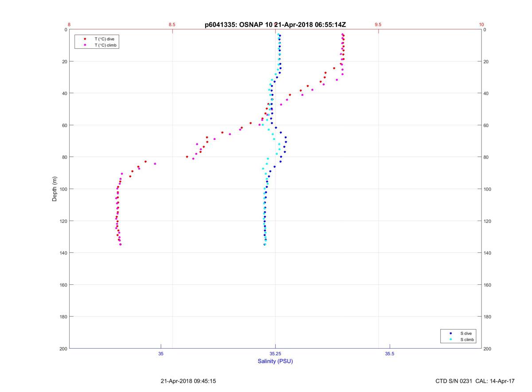
Task: Click the timestamp '21-Apr-2018 09:45:15' footer
Action: [x=188, y=381]
